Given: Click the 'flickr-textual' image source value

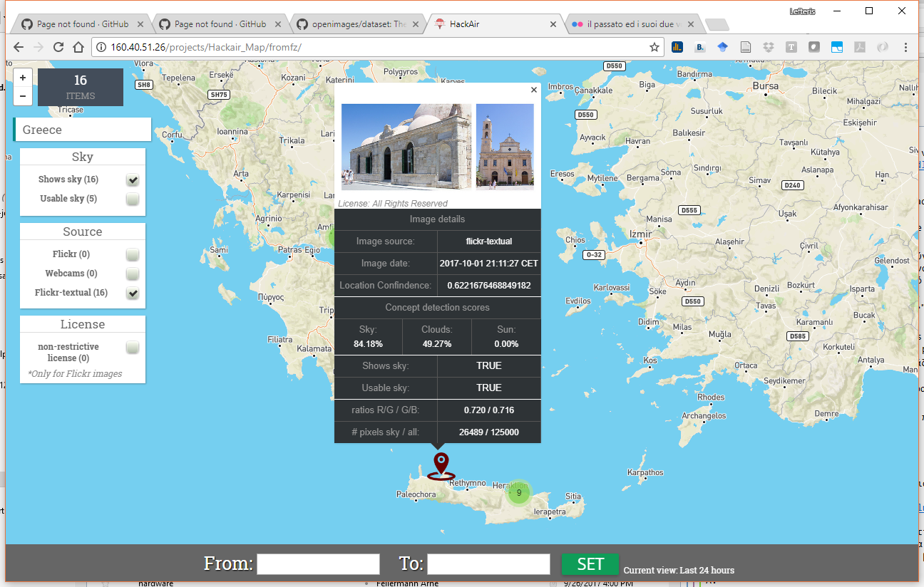Looking at the screenshot, I should (489, 241).
